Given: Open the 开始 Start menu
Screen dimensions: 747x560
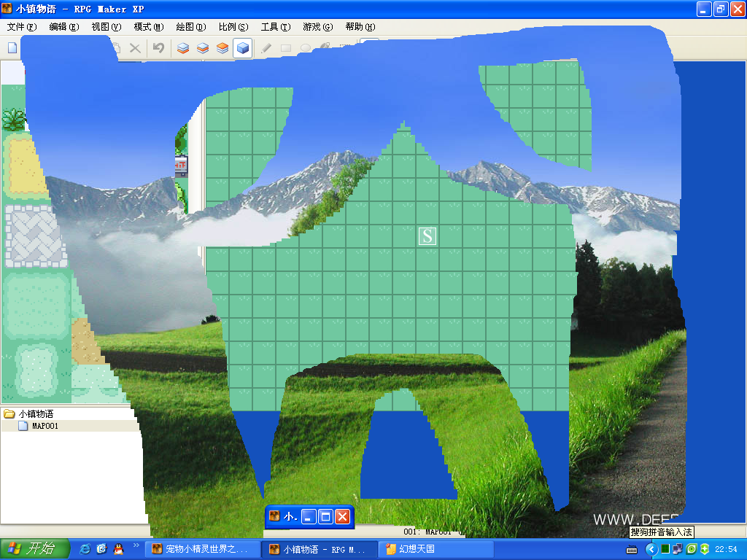Looking at the screenshot, I should (x=34, y=549).
